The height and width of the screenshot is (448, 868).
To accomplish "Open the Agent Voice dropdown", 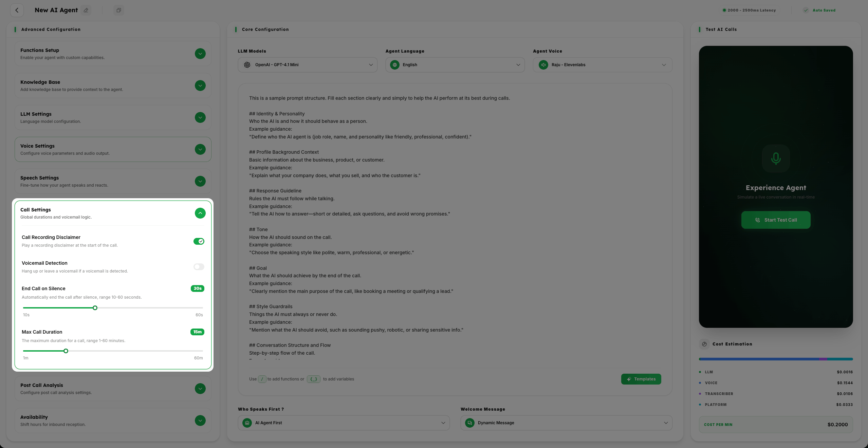I will 602,65.
